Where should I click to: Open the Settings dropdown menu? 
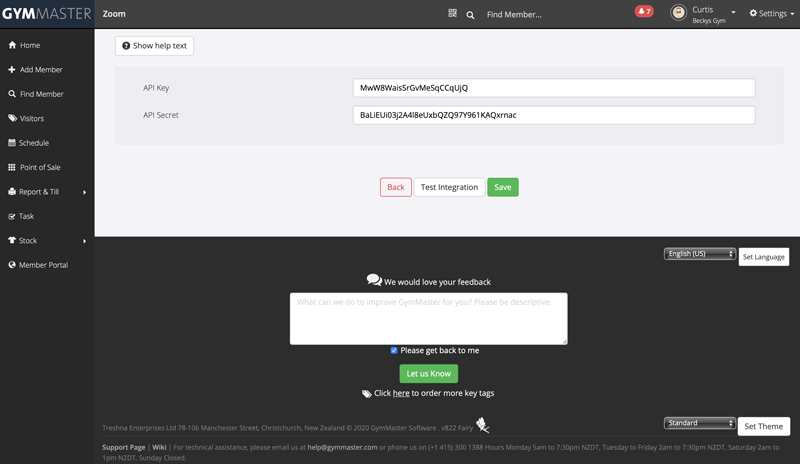pyautogui.click(x=772, y=14)
